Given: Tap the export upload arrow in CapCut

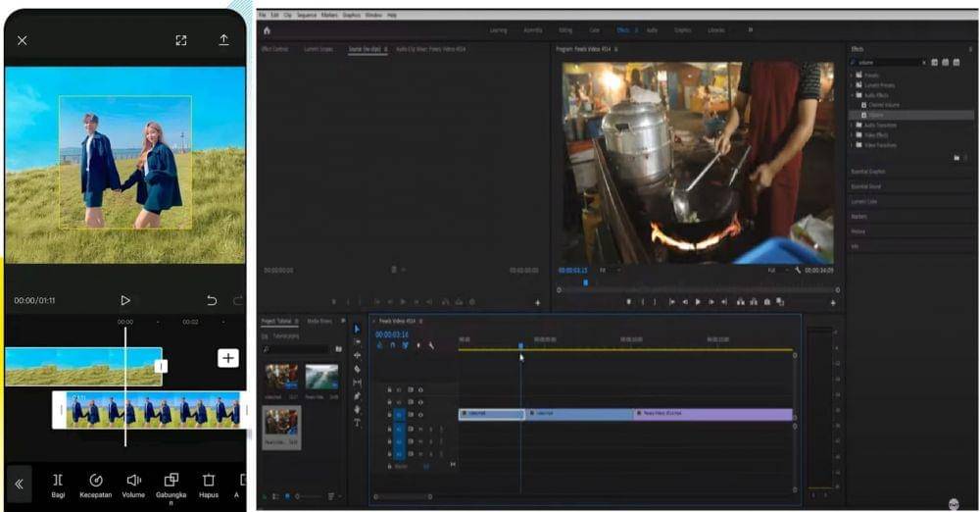Looking at the screenshot, I should tap(223, 40).
